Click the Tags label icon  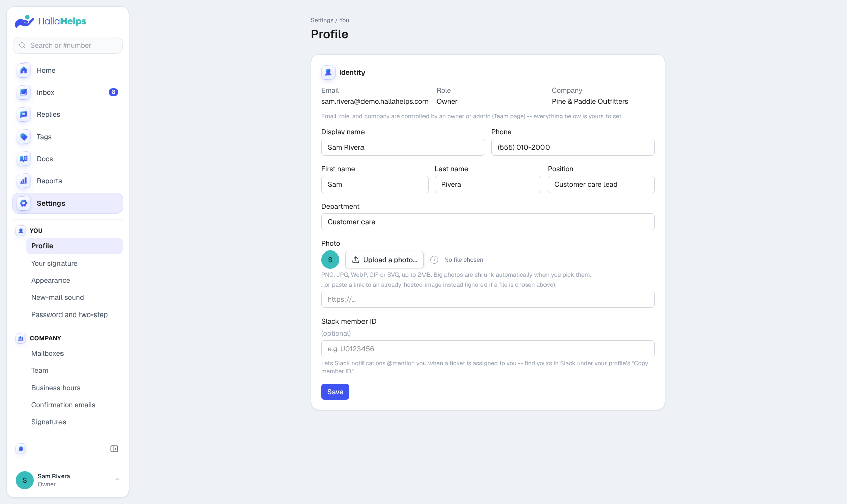24,137
